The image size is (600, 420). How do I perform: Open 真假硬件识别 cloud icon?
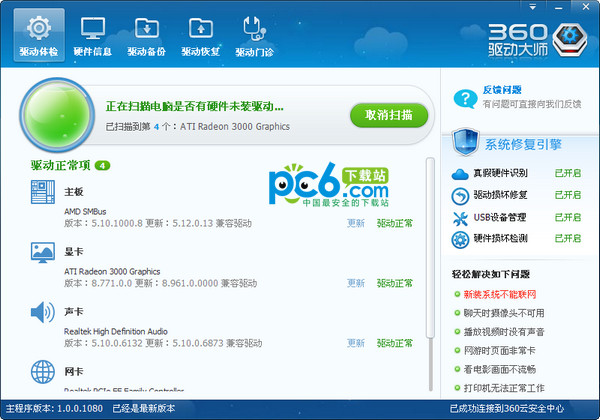click(460, 173)
